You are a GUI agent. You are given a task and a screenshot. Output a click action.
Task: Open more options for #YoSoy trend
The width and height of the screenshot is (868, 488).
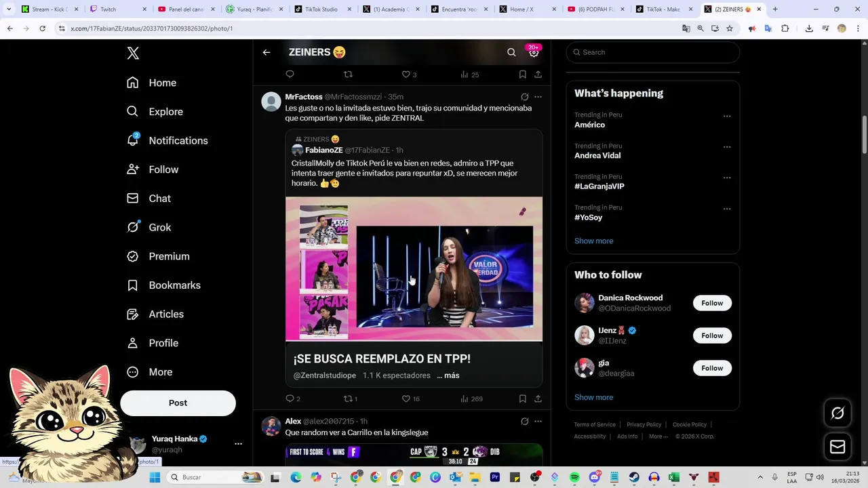point(727,209)
